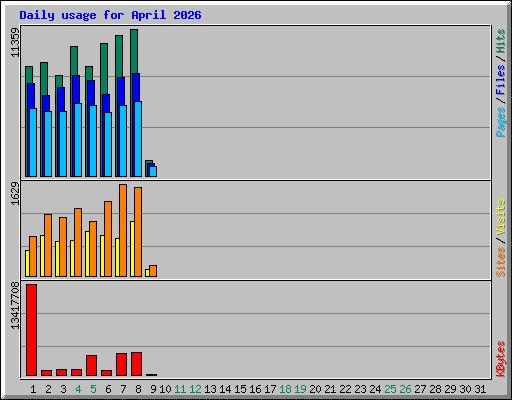
Task: Click the cyan pages bar for day 9
Action: [x=153, y=171]
